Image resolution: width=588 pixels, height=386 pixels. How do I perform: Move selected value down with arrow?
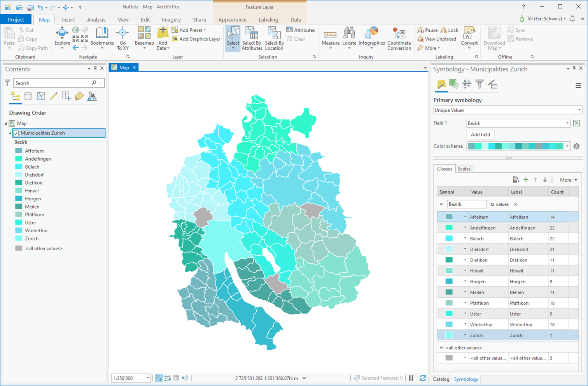pos(545,180)
